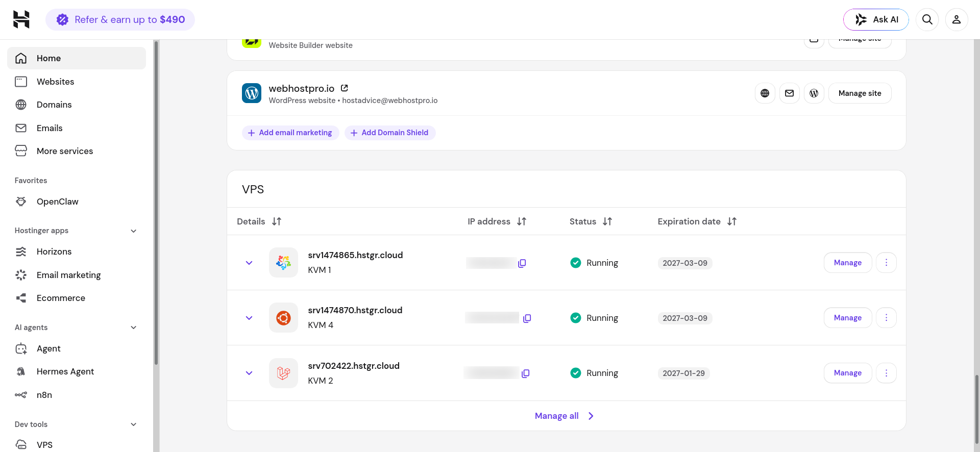Open the search icon in header
The height and width of the screenshot is (452, 980).
click(927, 19)
